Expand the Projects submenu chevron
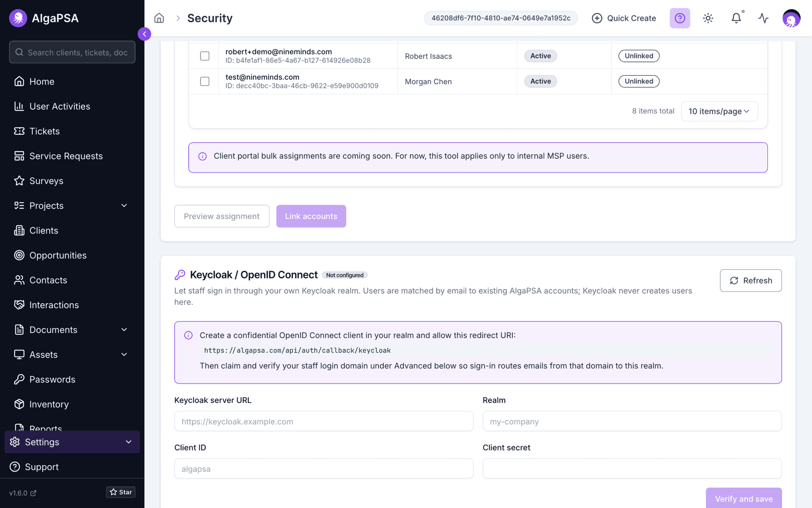 (124, 206)
